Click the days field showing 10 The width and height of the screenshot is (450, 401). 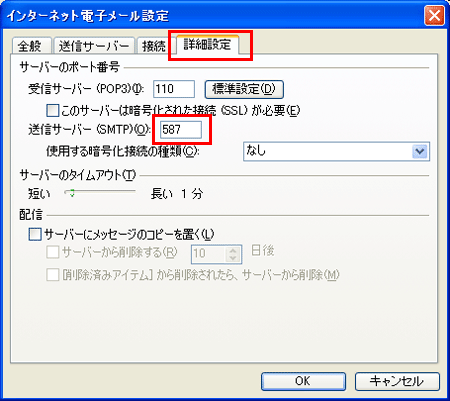click(209, 254)
